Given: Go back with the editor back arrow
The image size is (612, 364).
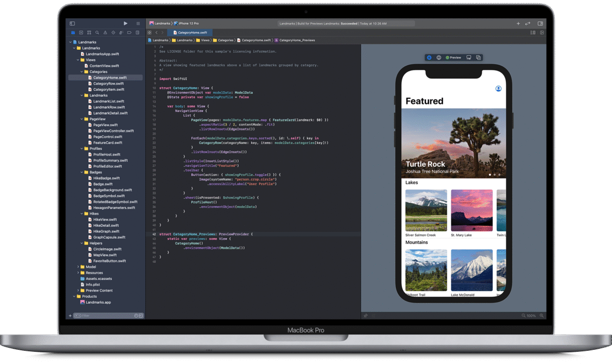Looking at the screenshot, I should pyautogui.click(x=156, y=32).
